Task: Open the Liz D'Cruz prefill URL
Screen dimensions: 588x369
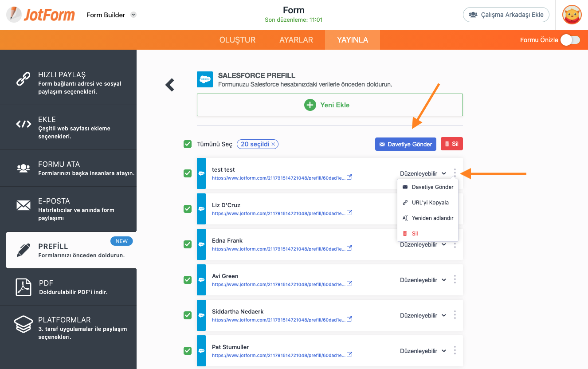Action: (x=278, y=213)
